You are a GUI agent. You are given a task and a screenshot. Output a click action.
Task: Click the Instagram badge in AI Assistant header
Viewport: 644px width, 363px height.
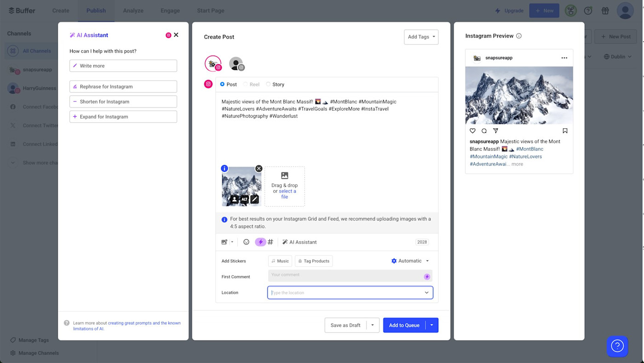pos(168,35)
